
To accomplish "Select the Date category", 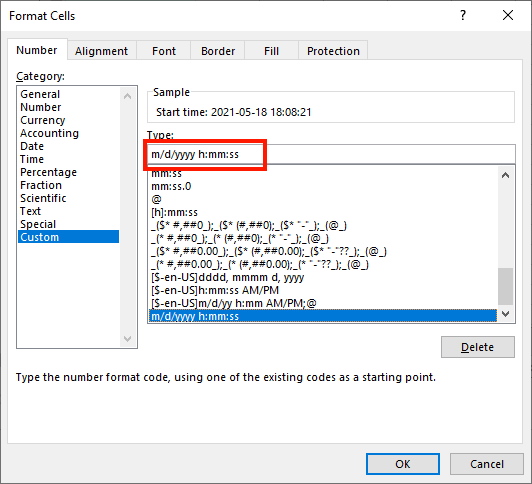I will (32, 146).
